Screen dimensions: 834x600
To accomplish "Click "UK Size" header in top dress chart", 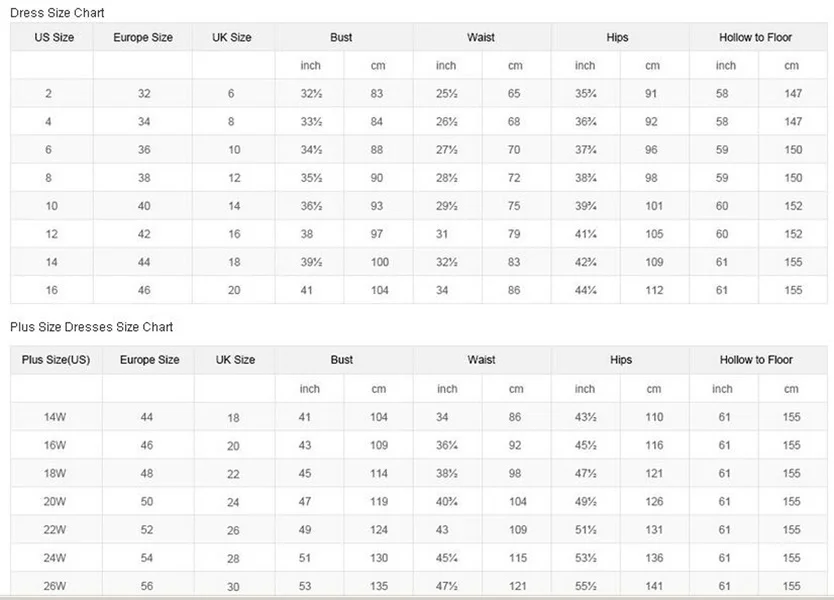I will point(232,38).
